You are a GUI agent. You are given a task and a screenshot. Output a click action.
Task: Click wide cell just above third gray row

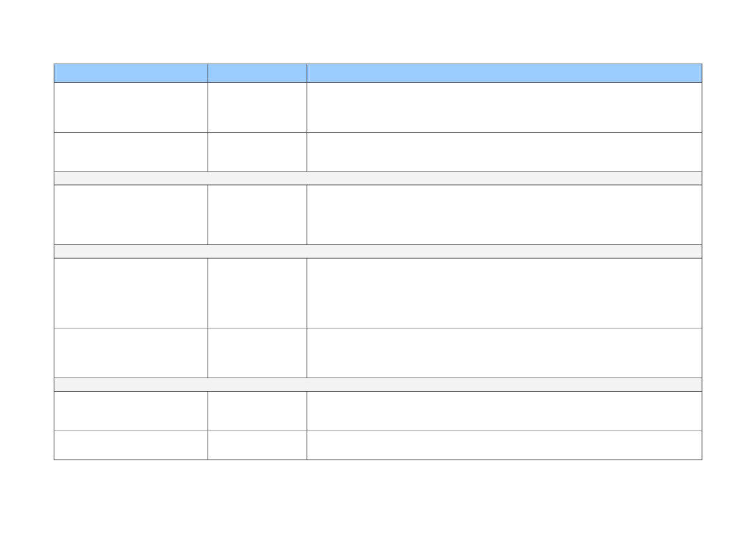[504, 353]
